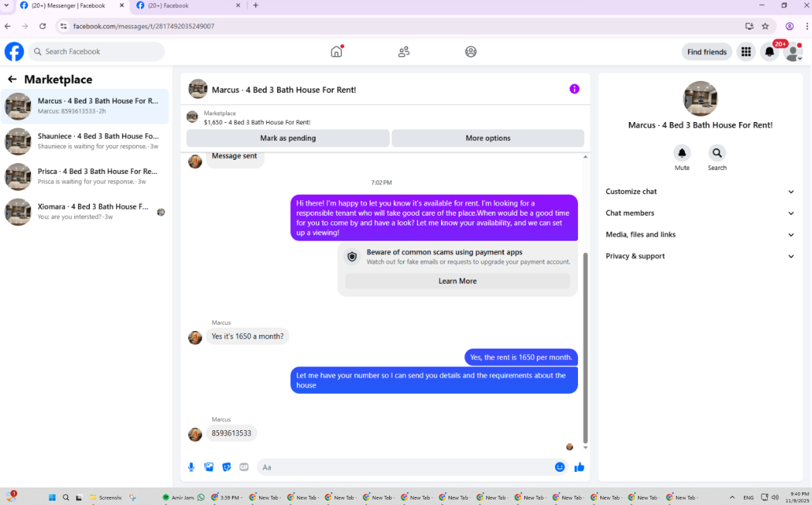Click More options button
Screen dimensions: 812x505
click(x=488, y=138)
